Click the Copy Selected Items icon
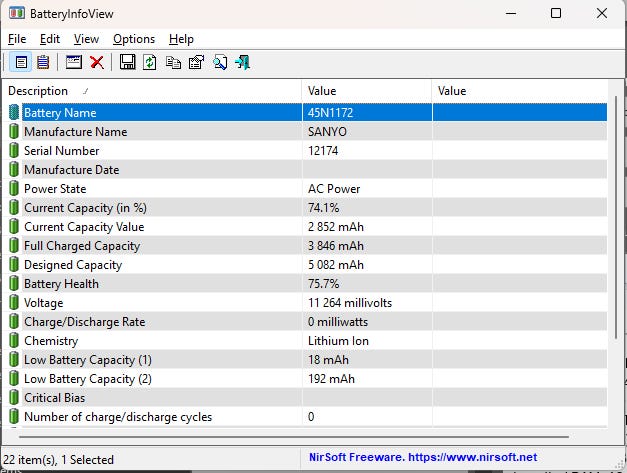Screen dimensions: 627x473 (x=173, y=62)
